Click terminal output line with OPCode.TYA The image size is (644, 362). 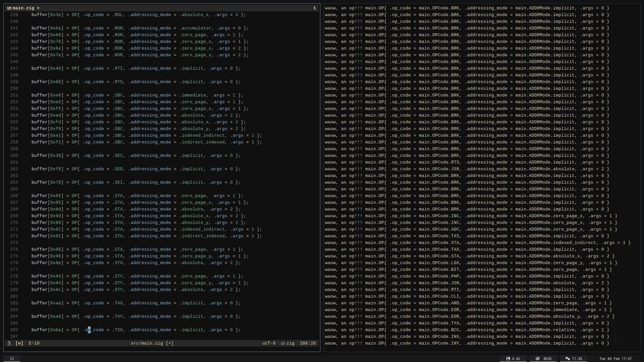(467, 323)
